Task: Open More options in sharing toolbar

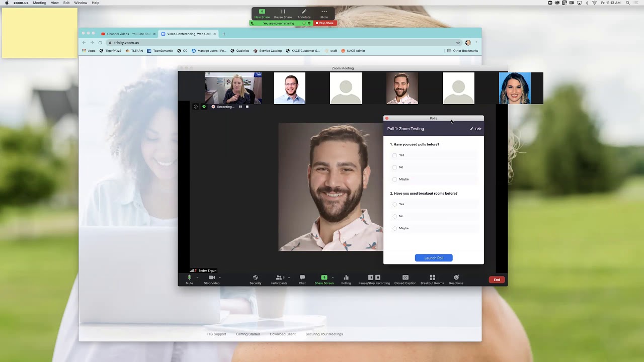Action: (x=324, y=13)
